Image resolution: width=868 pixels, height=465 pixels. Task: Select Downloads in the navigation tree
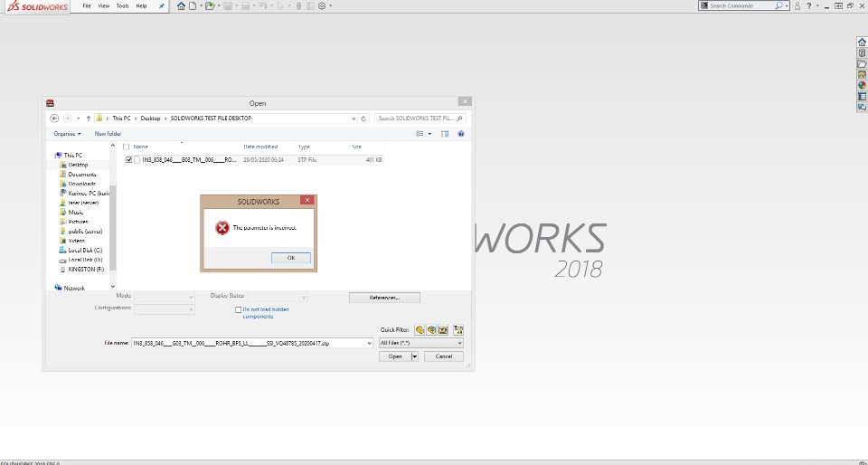click(x=82, y=184)
